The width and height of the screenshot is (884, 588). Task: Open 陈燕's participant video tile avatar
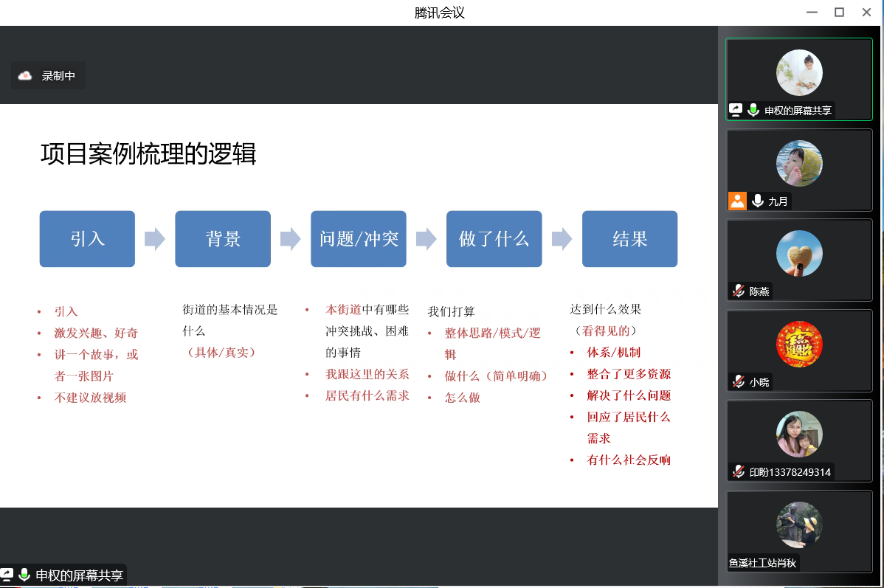799,254
